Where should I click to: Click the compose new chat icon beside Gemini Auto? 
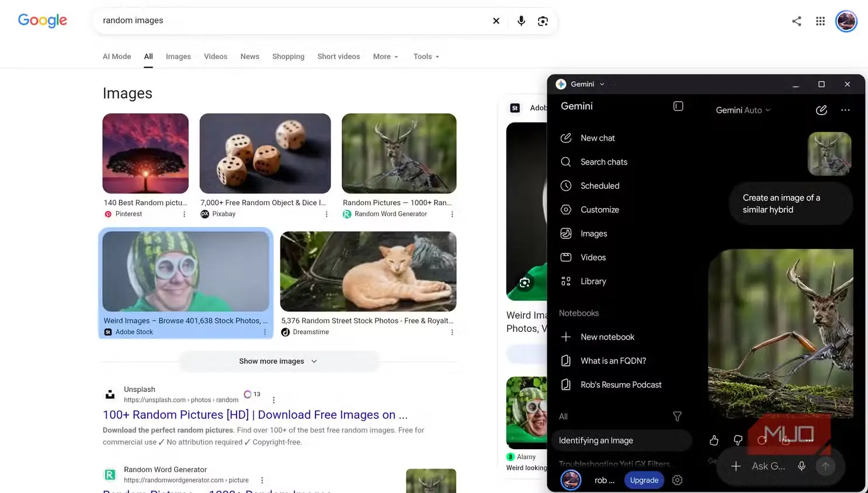pyautogui.click(x=821, y=110)
